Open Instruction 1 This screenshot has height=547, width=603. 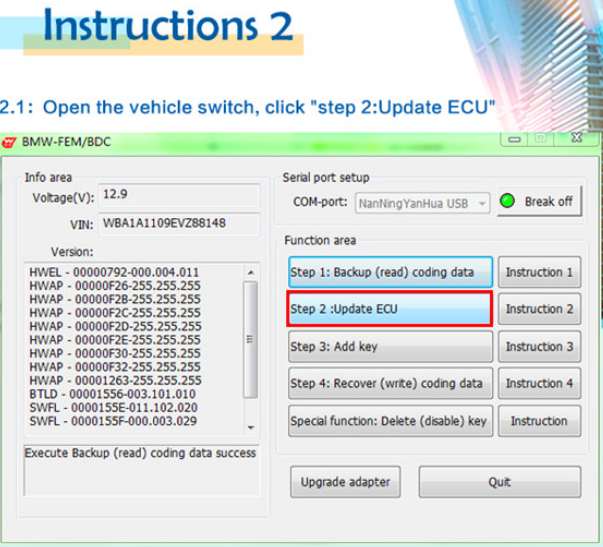[539, 272]
